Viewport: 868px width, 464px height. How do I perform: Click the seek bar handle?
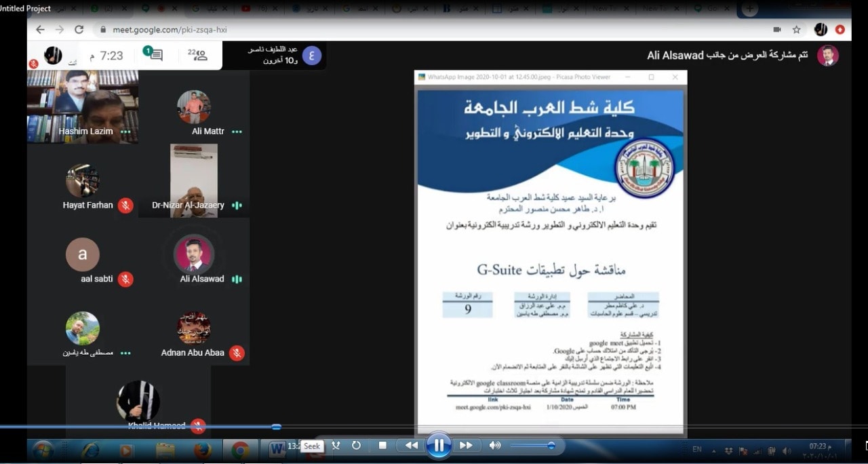coord(276,427)
